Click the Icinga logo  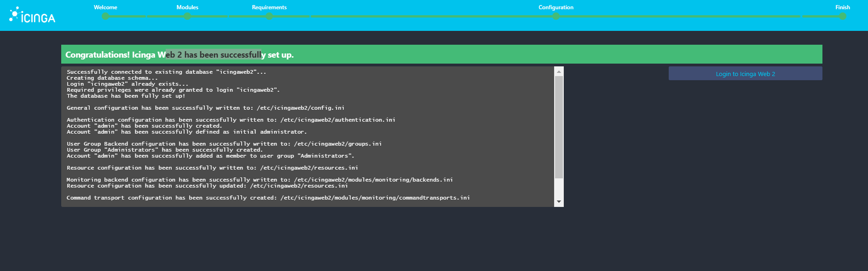point(32,16)
